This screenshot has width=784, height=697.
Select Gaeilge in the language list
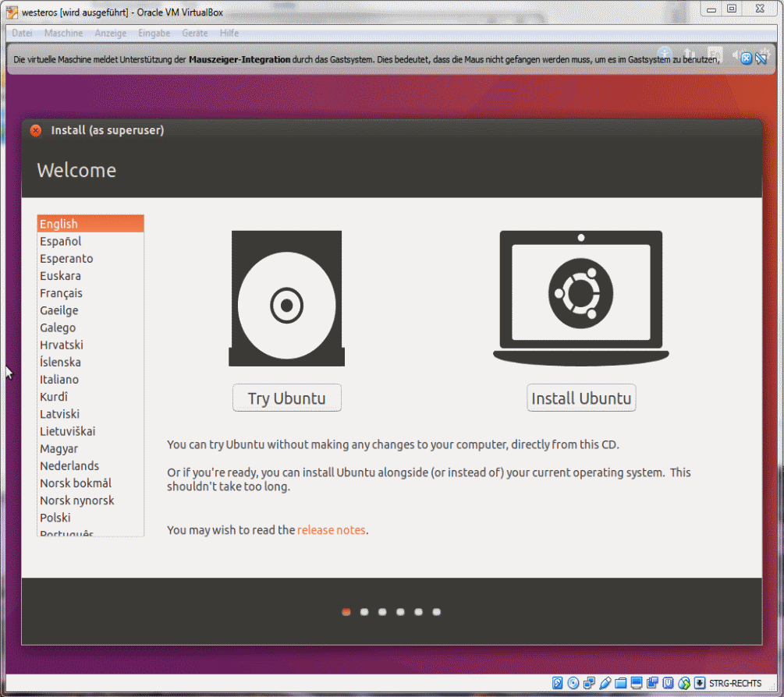[90, 310]
